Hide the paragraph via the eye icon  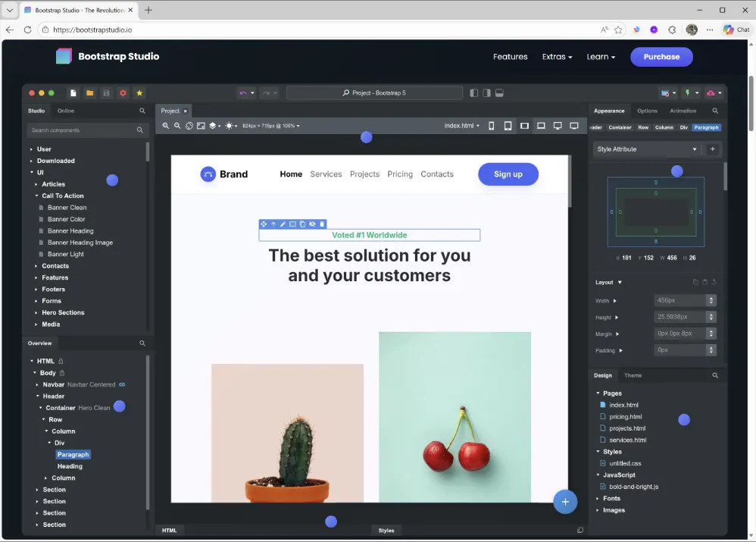coord(313,224)
